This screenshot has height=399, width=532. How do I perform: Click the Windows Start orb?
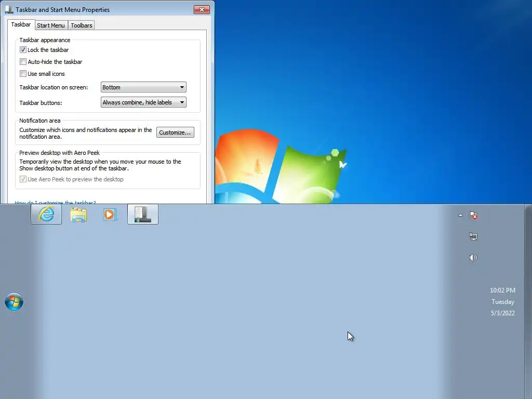coord(14,301)
